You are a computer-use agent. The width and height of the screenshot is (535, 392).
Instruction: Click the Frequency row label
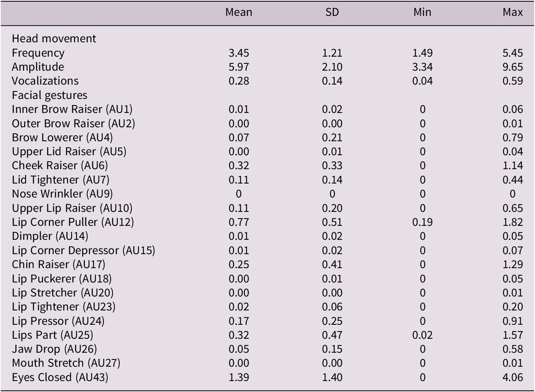[38, 53]
